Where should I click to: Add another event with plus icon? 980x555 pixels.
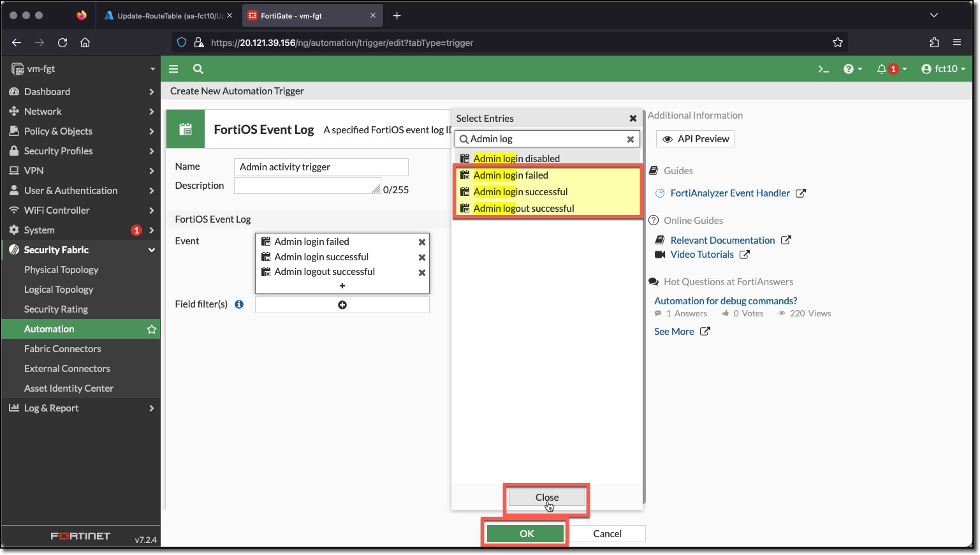(342, 286)
